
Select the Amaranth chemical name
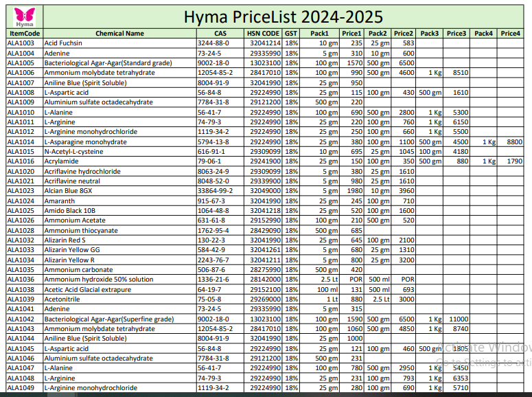click(59, 201)
